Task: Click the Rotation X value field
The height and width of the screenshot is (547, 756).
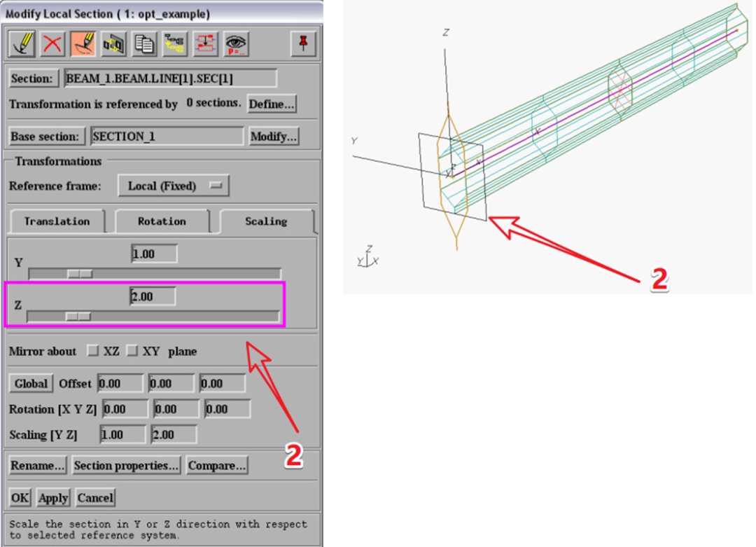Action: coord(125,409)
